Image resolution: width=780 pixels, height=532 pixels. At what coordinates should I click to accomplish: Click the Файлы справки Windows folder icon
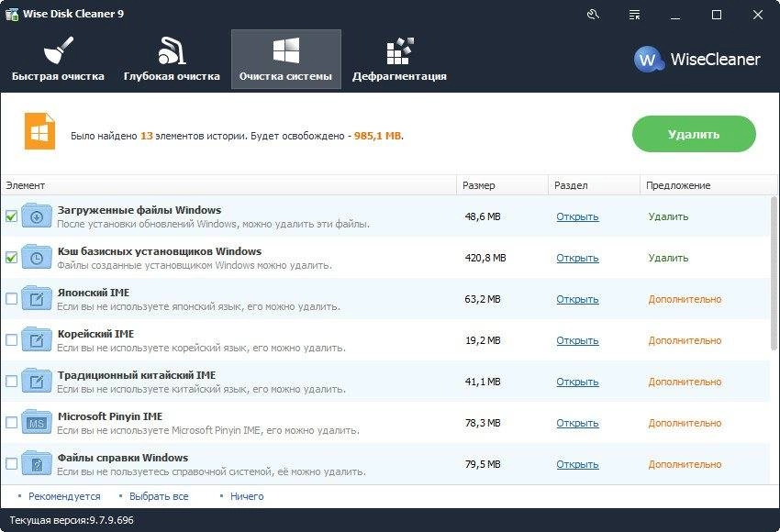(x=37, y=463)
